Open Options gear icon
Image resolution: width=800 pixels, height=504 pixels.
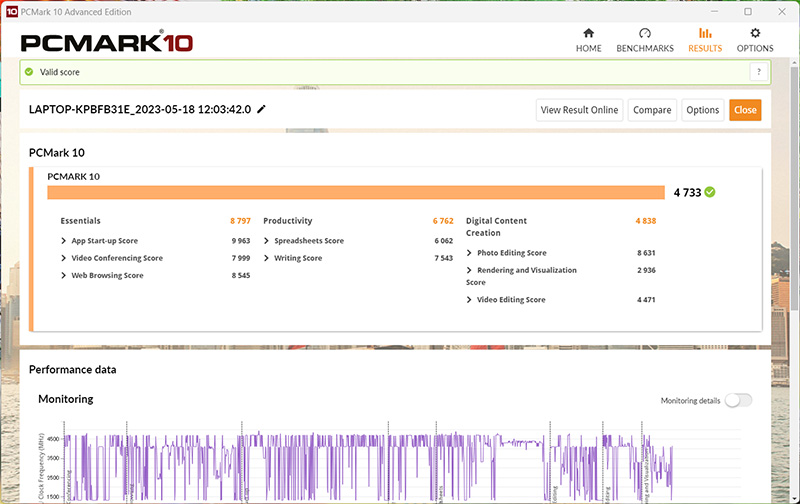coord(755,33)
